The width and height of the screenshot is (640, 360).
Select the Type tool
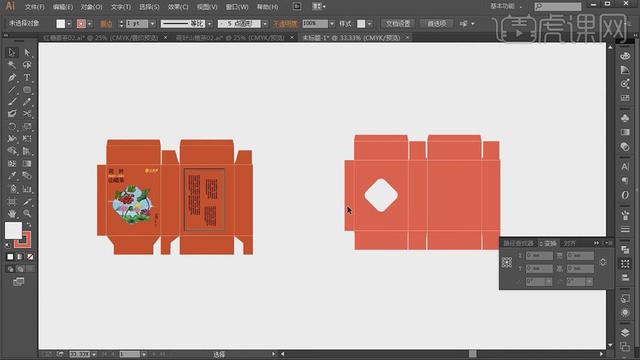27,77
